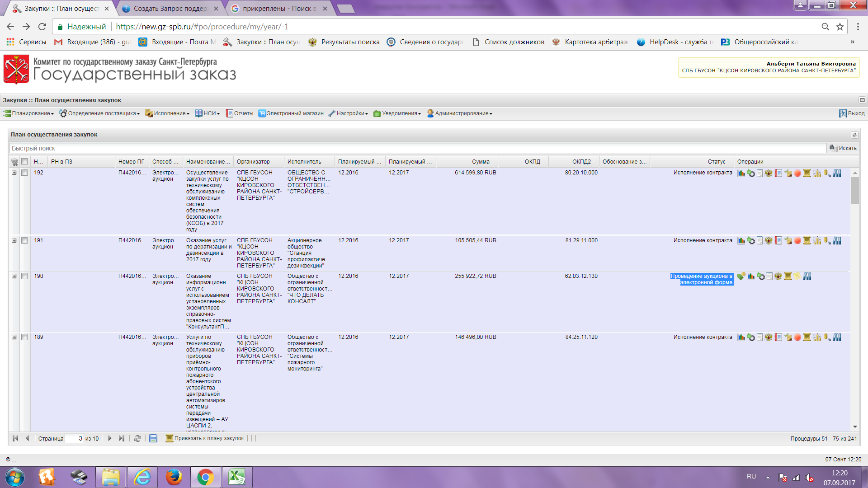Click blue binders icon in row 192
This screenshot has width=868, height=488.
coord(837,173)
